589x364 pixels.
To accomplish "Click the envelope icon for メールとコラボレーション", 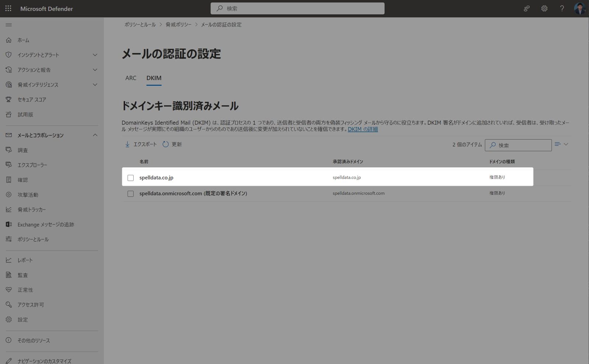I will tap(8, 135).
